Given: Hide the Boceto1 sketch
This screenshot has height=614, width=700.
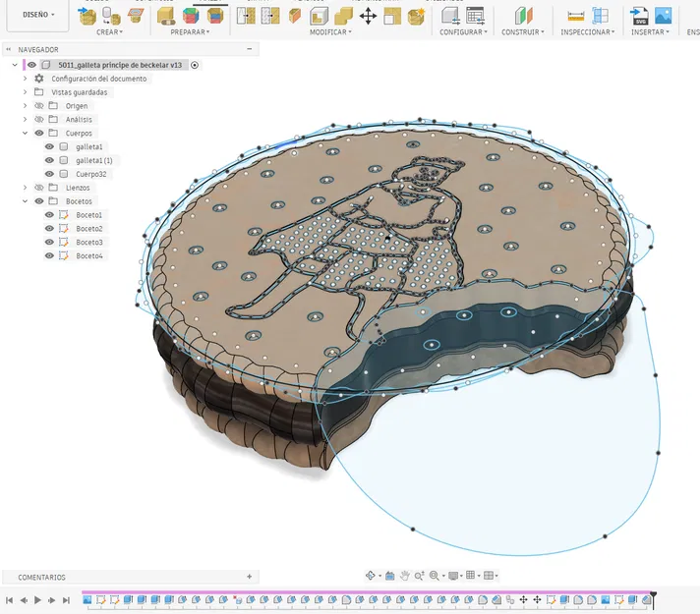Looking at the screenshot, I should pos(49,214).
